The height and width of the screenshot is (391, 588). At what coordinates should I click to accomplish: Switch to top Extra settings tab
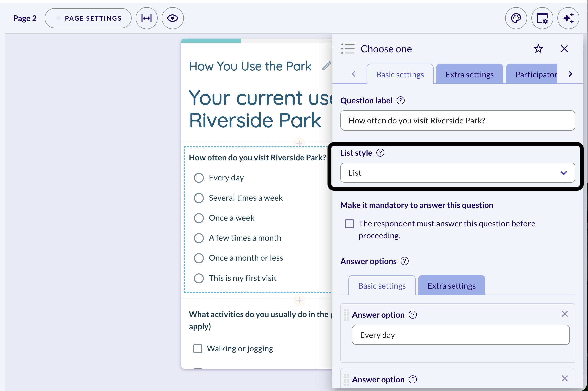click(469, 74)
